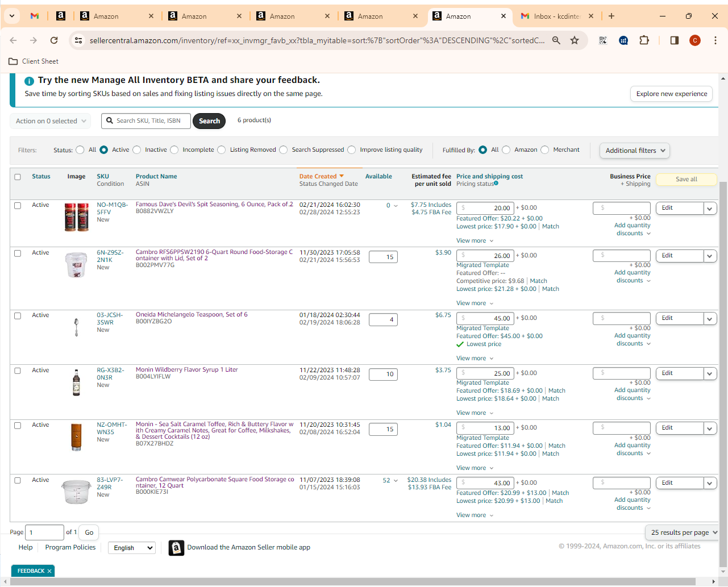The image size is (728, 587).
Task: Open the Cambro 6-Quart round container thumbnail
Action: point(77,265)
